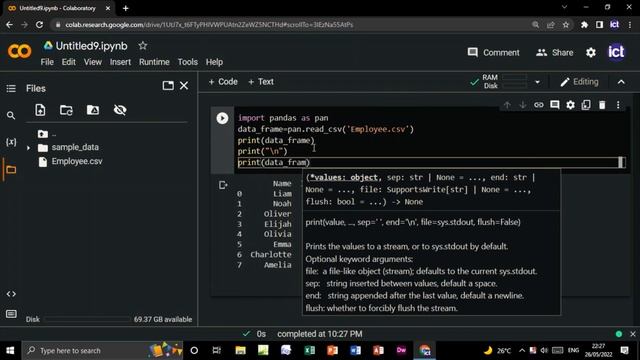Open Colab settings gear
This screenshot has height=360, width=640.
click(x=591, y=53)
